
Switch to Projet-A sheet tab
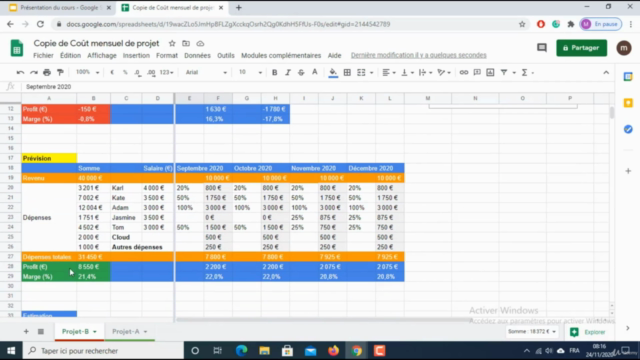click(126, 331)
